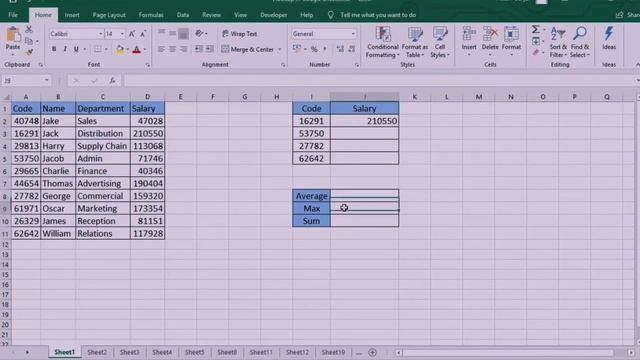
Task: Toggle Align Left
Action: (x=162, y=49)
